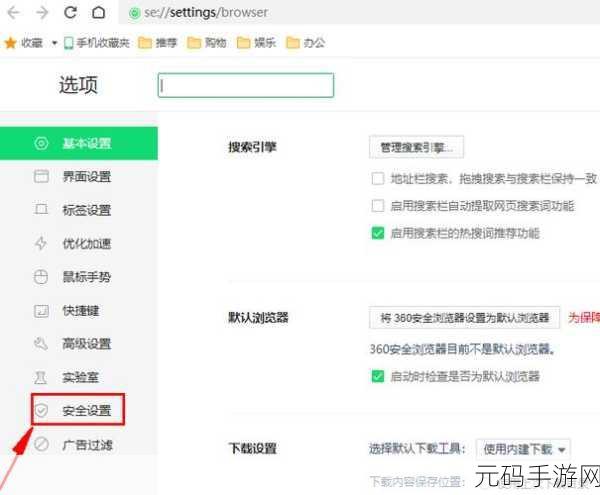Image resolution: width=600 pixels, height=495 pixels.
Task: Switch to the 优化加速 sidebar tab
Action: click(x=79, y=244)
